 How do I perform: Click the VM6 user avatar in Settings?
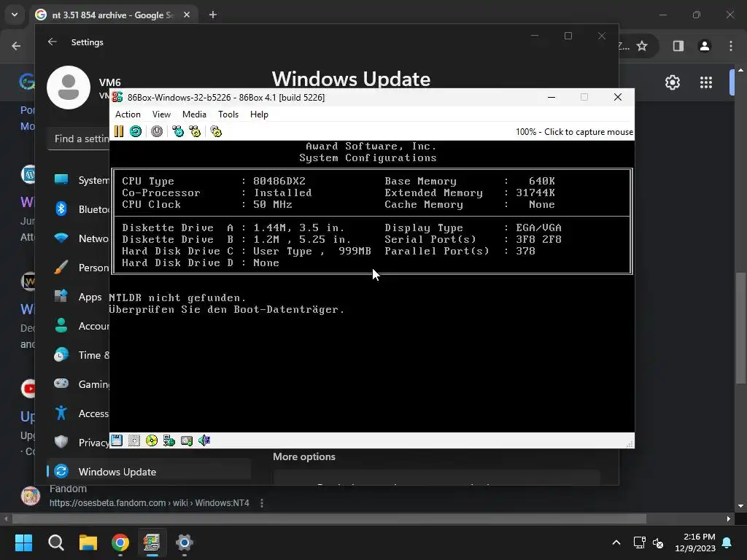tap(69, 87)
